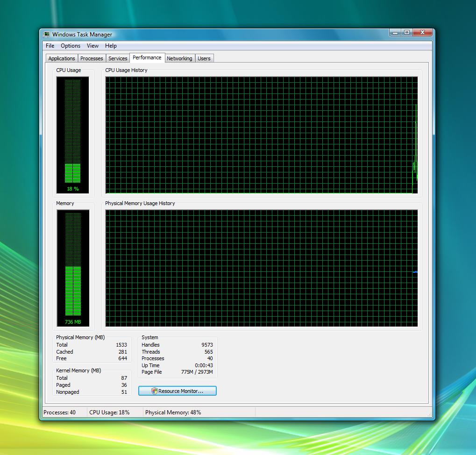The width and height of the screenshot is (476, 455).
Task: Open the Help menu
Action: pos(111,46)
